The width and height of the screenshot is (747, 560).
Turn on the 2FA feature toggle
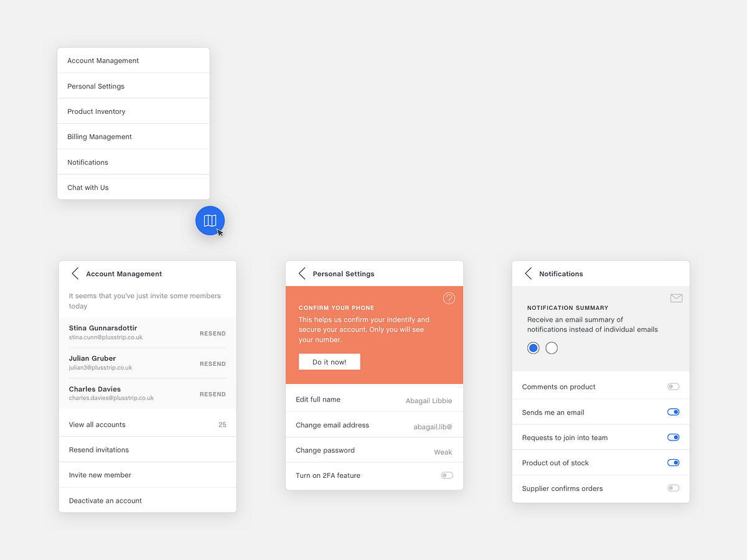[446, 475]
